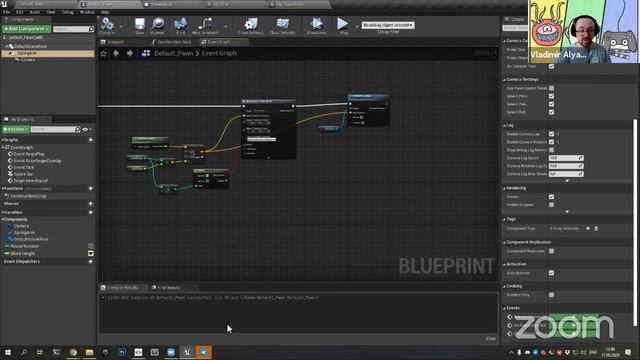
Task: Open Zoom app from the taskbar
Action: pyautogui.click(x=171, y=352)
